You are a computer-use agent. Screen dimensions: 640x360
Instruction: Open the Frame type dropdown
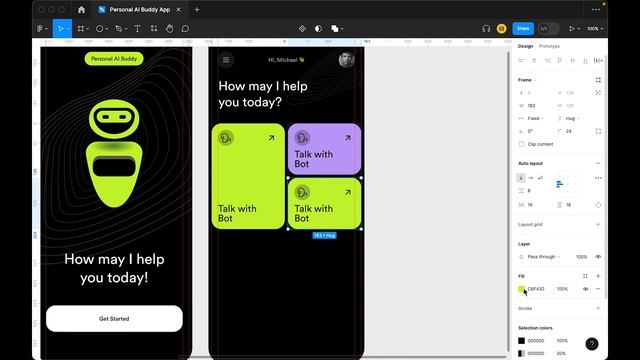point(527,80)
